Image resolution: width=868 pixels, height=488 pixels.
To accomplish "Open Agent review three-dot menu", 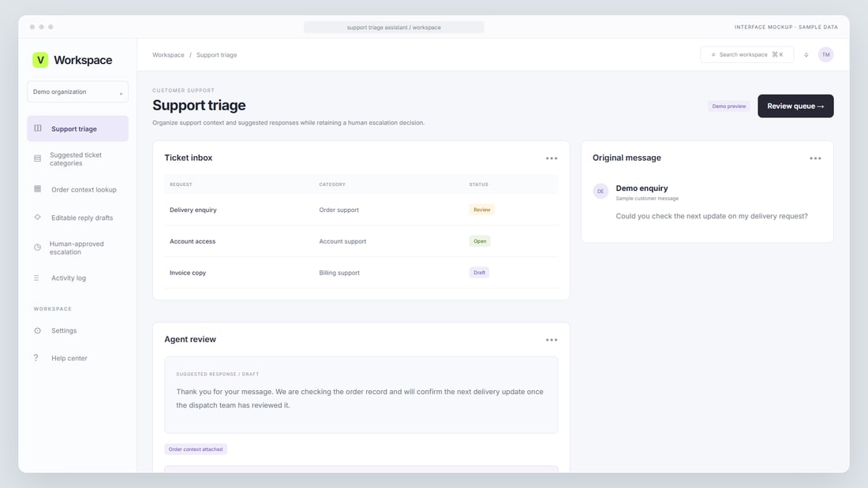I will point(552,340).
